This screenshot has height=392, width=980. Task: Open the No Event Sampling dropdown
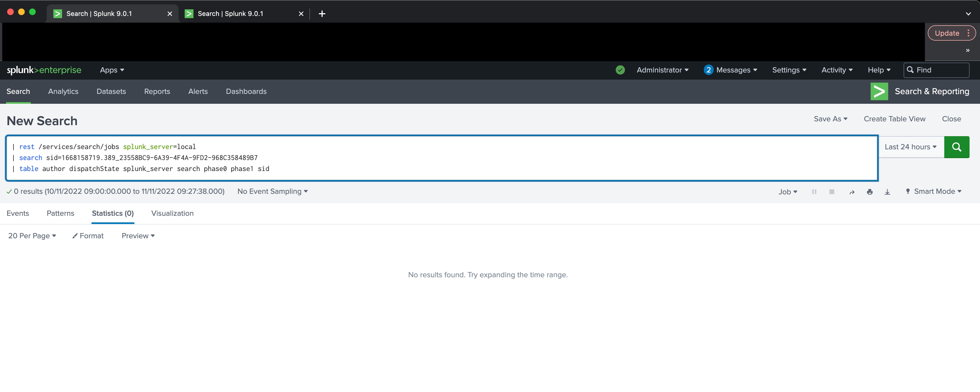(x=272, y=191)
